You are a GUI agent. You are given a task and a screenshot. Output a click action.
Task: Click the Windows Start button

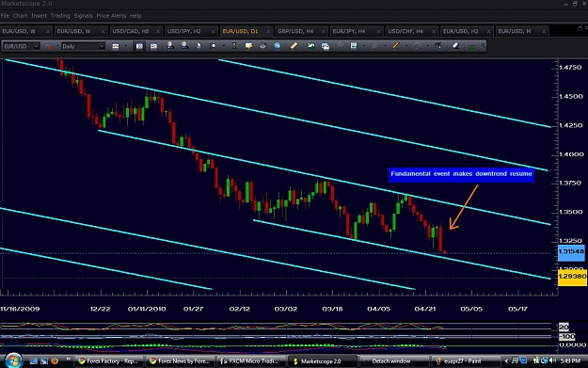tap(13, 360)
